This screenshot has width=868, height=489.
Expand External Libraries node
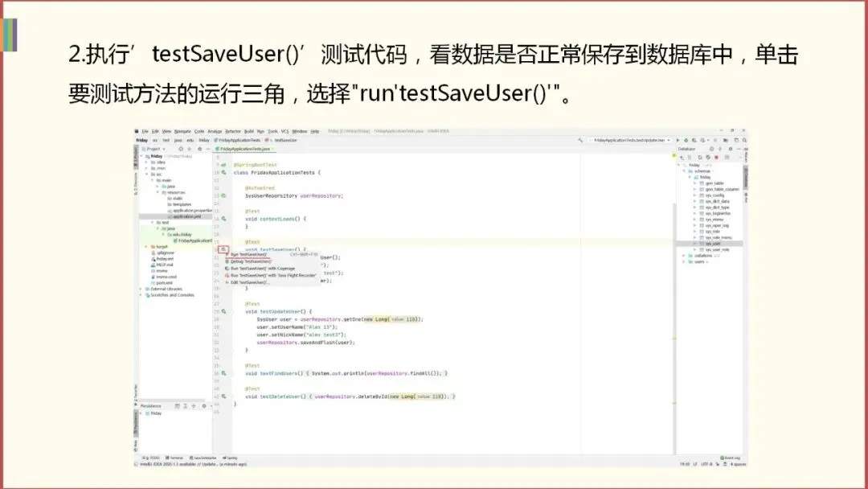point(141,289)
